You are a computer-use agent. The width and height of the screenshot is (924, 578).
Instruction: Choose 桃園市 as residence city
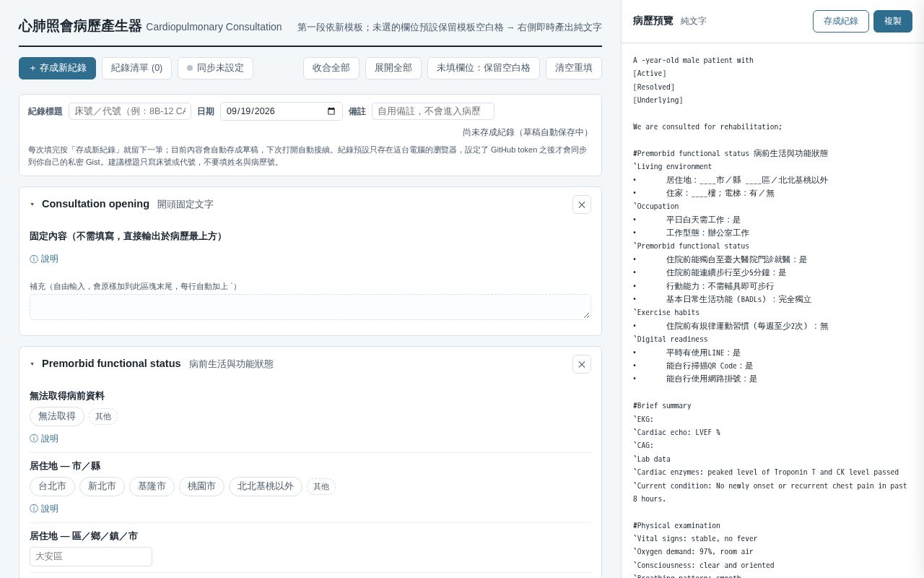click(201, 486)
